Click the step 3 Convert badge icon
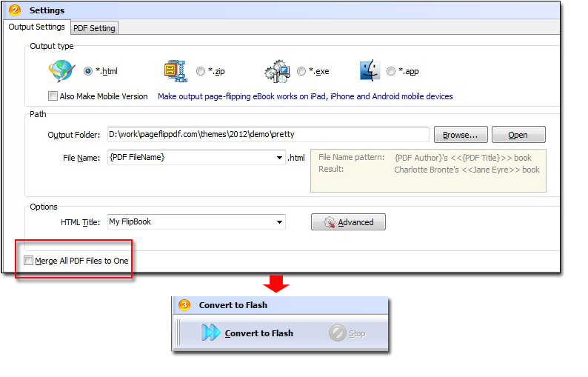 (x=185, y=304)
